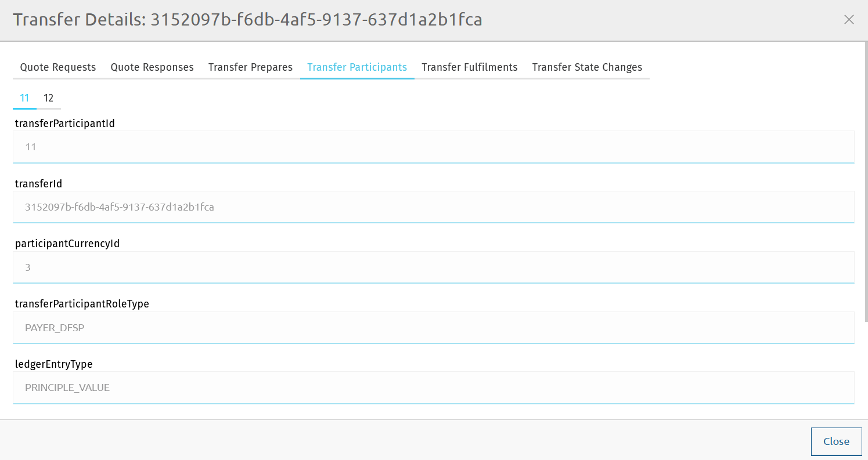Focus the transferId input field
Image resolution: width=868 pixels, height=460 pixels.
tap(433, 207)
